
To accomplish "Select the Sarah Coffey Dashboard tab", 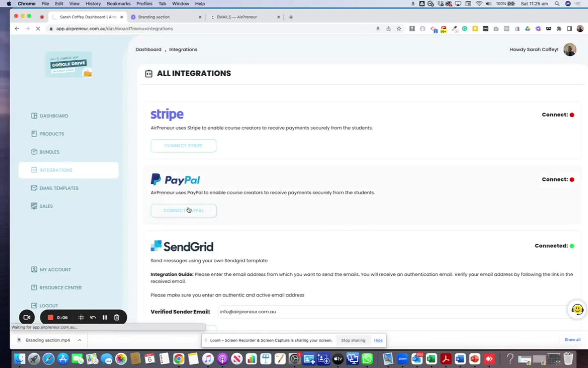I will 88,17.
